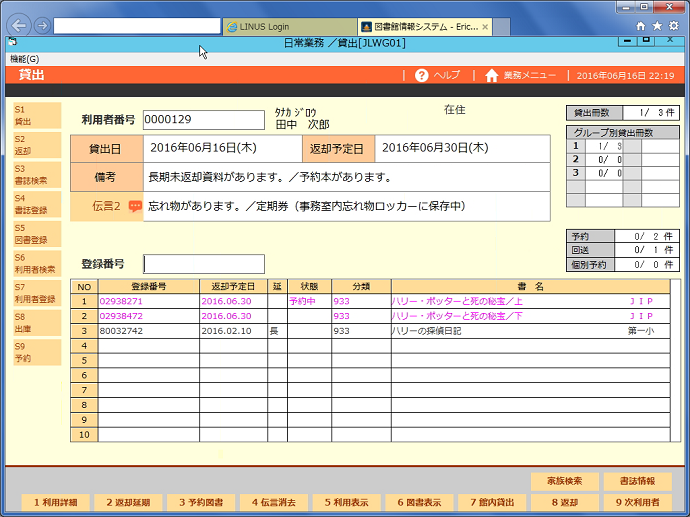Click title ハリーの探偵日記 in row 3
The image size is (690, 517).
coord(426,331)
